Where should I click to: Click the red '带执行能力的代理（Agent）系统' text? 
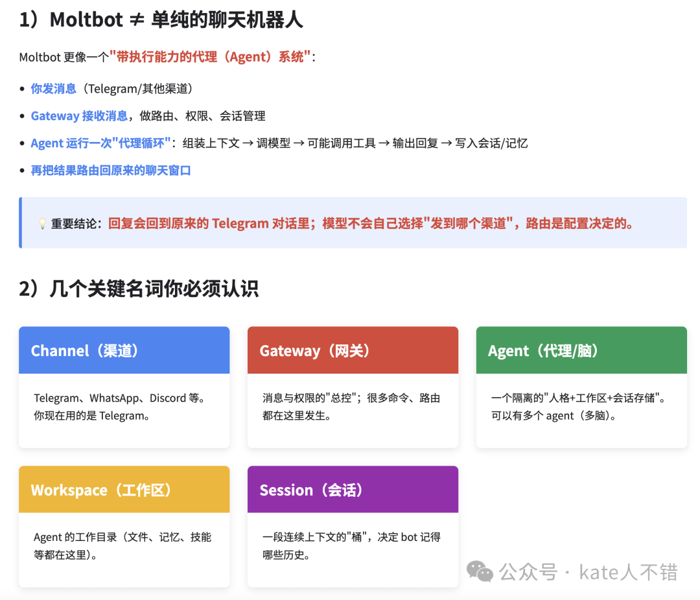click(210, 57)
